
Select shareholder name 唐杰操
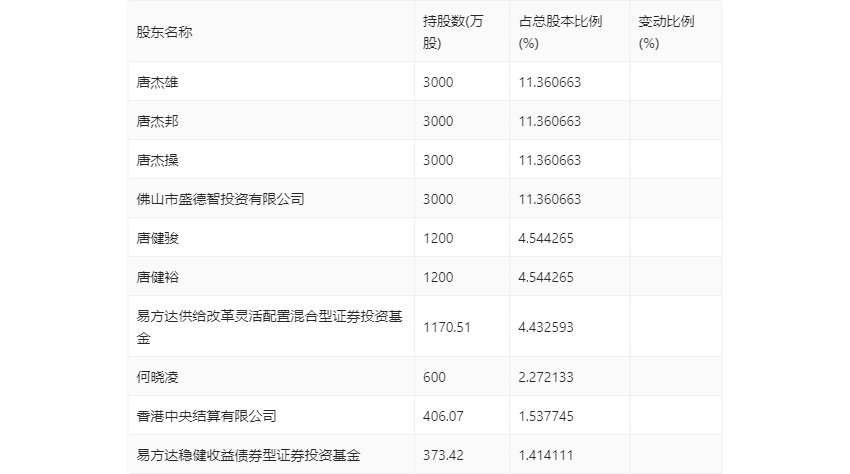pos(157,160)
